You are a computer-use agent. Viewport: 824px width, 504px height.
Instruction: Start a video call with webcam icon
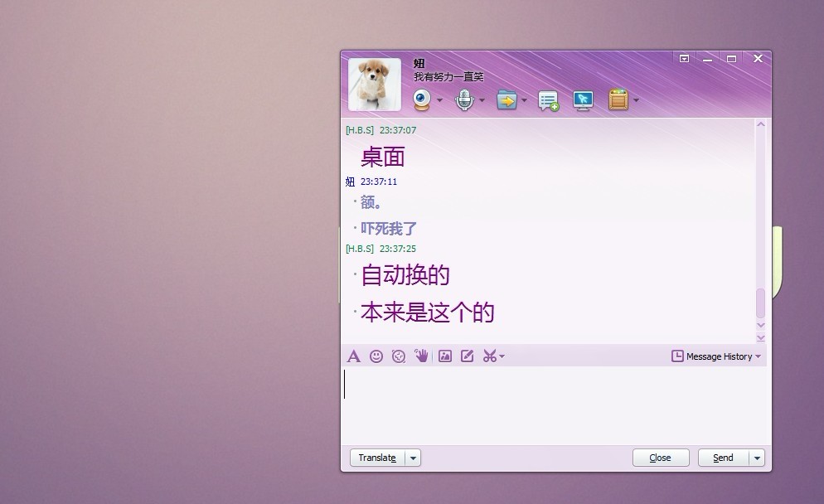tap(423, 100)
